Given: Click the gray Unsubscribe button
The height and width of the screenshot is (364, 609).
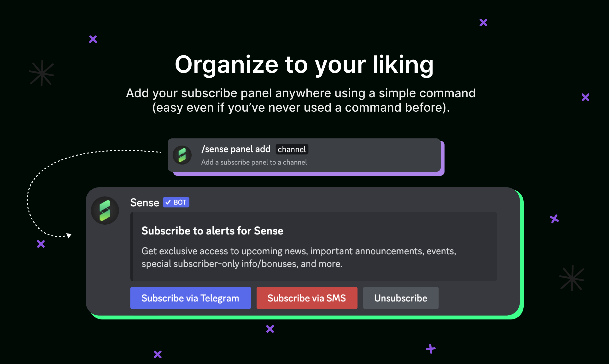Looking at the screenshot, I should click(401, 298).
